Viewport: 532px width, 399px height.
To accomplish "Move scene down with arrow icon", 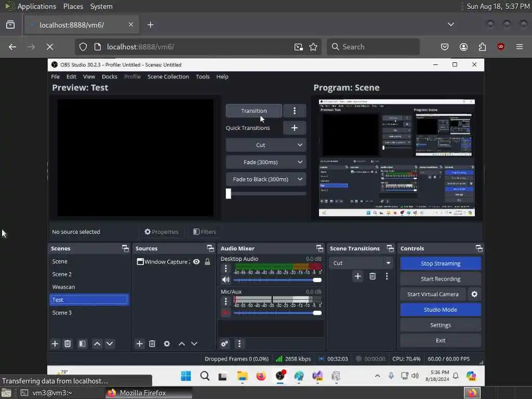I will tap(110, 344).
